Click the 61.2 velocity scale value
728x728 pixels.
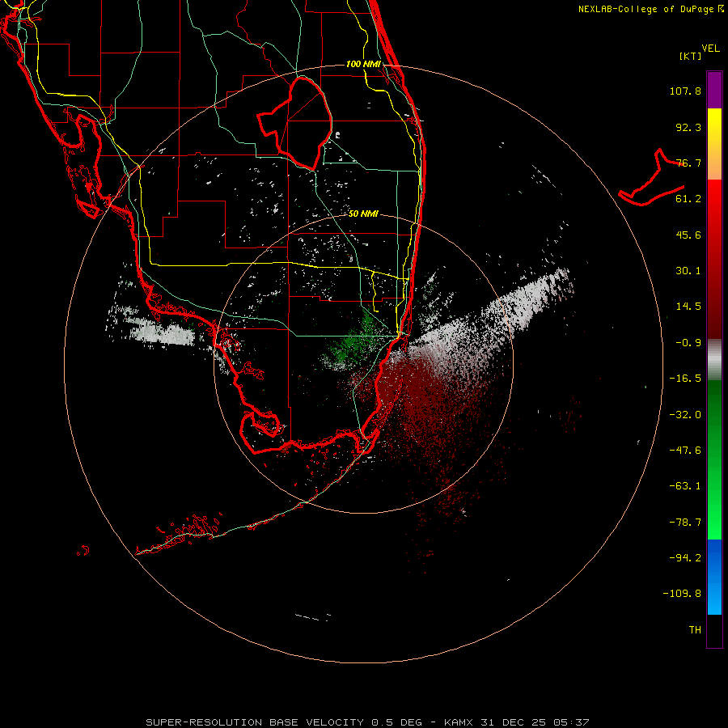[x=688, y=199]
